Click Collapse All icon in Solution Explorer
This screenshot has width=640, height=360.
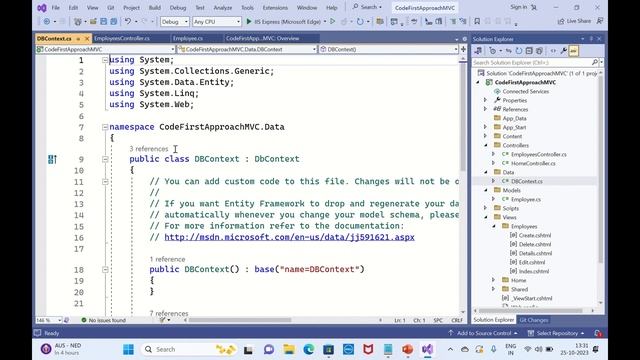tap(529, 51)
